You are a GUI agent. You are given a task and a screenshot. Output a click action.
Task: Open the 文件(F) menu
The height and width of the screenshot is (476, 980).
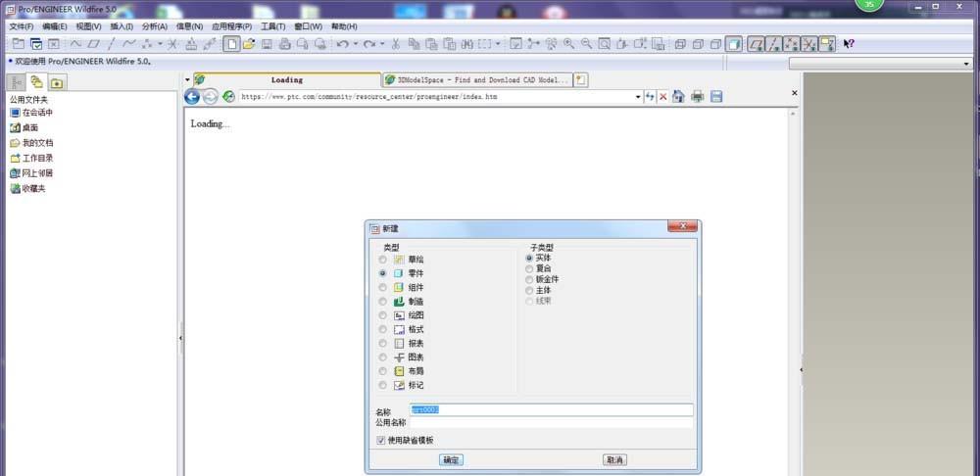(22, 26)
